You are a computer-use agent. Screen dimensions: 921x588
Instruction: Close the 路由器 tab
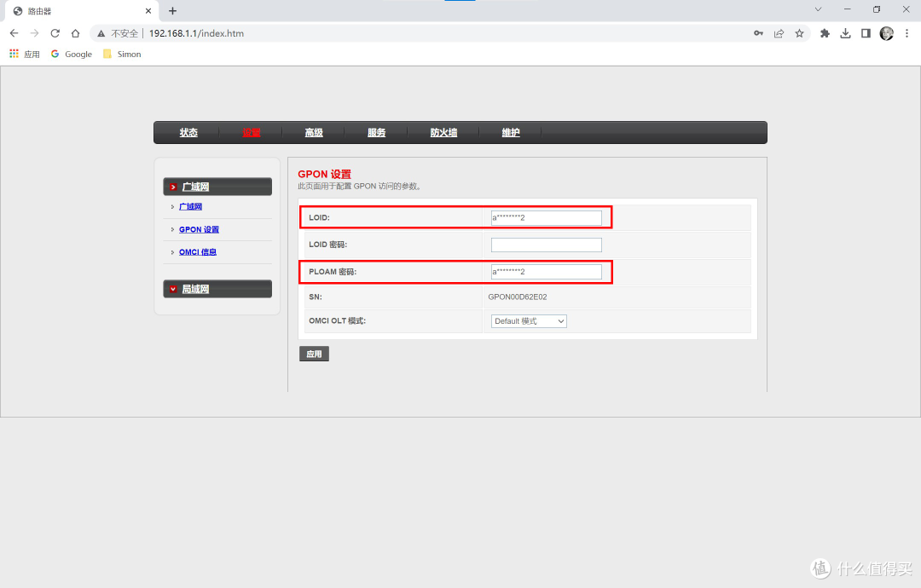148,10
